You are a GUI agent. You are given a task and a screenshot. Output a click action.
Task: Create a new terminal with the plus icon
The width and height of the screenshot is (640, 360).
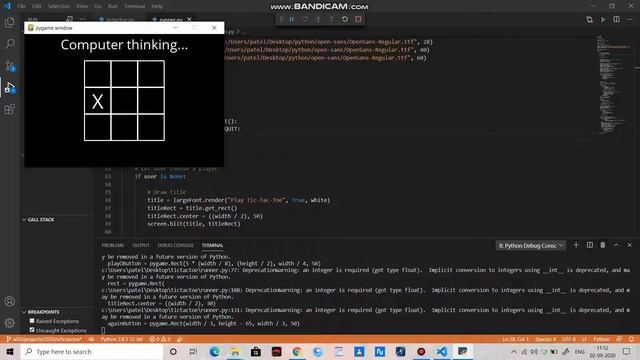[576, 245]
